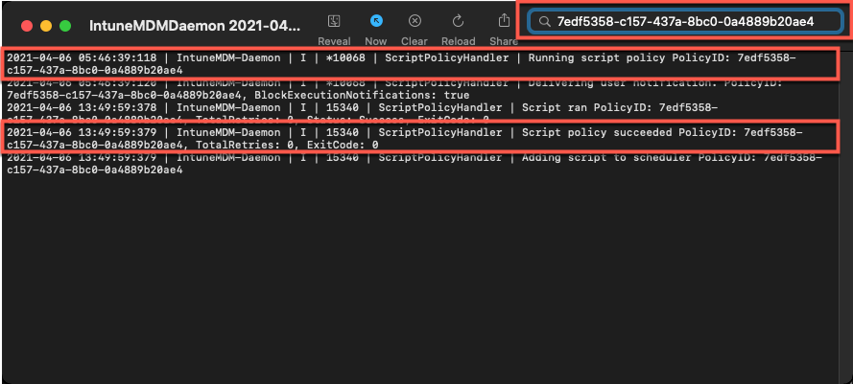Toggle the Now button in toolbar
Viewport: 853px width, 384px height.
click(x=376, y=21)
